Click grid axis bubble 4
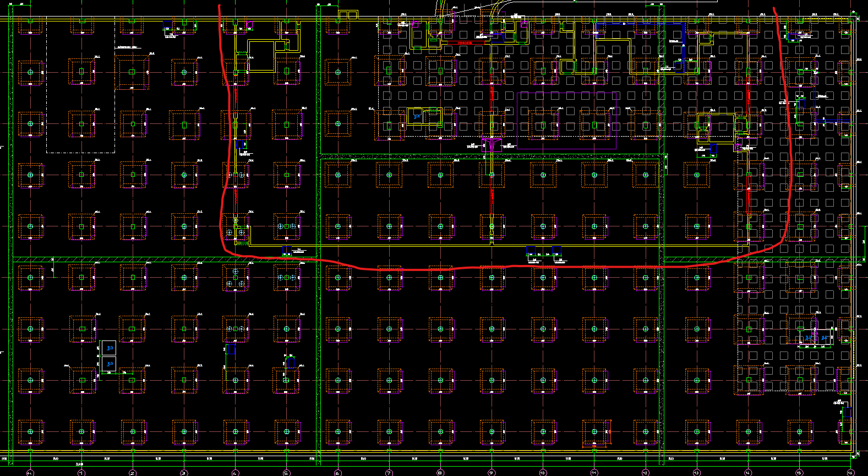This screenshot has width=868, height=476. [x=235, y=473]
